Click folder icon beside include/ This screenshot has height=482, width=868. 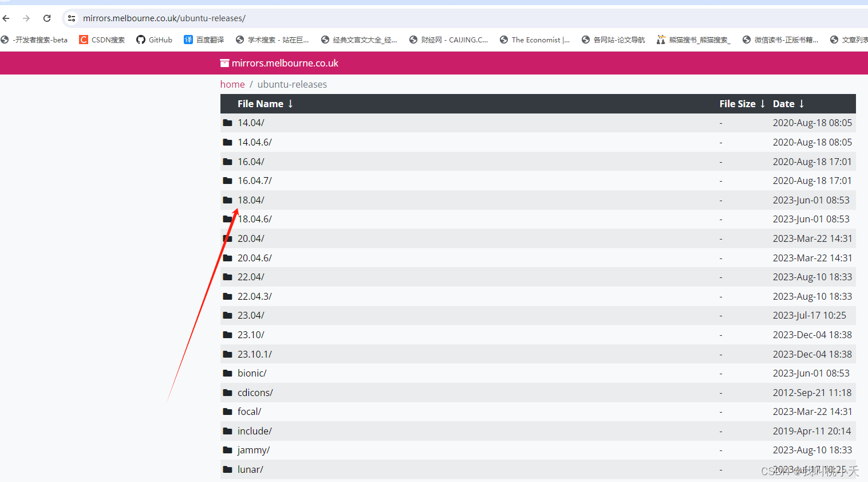(x=227, y=431)
